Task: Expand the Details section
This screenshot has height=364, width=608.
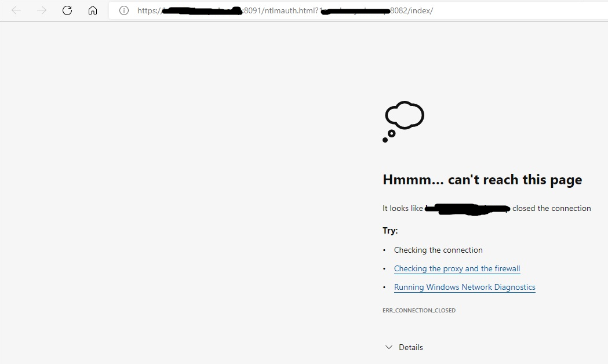Action: tap(404, 347)
